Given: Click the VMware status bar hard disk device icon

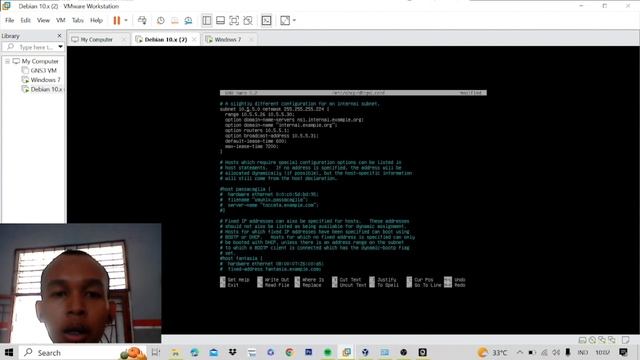Looking at the screenshot, I should pyautogui.click(x=582, y=340).
